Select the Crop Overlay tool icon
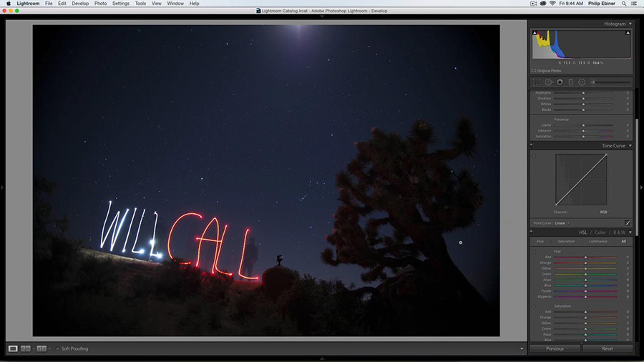The height and width of the screenshot is (362, 644). (x=537, y=82)
